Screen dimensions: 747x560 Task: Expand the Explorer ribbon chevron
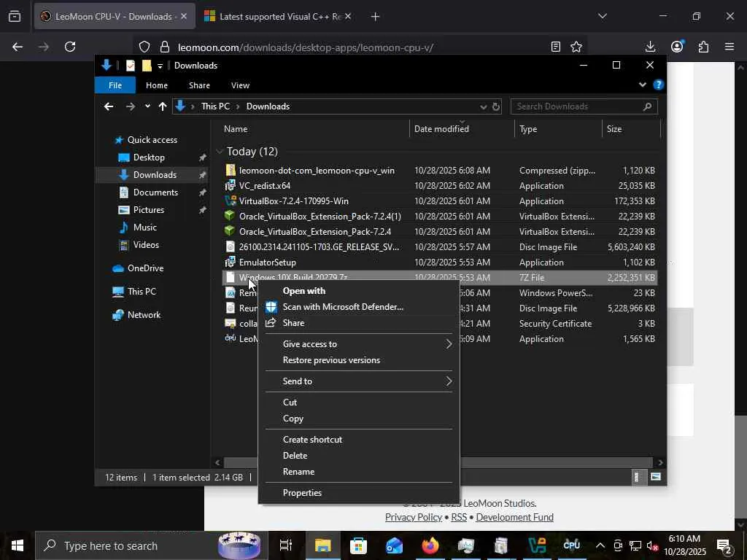click(642, 85)
